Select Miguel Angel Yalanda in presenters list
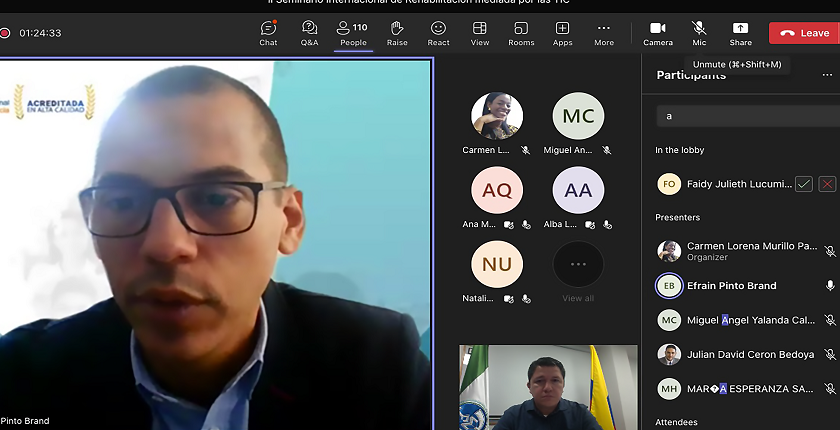This screenshot has height=430, width=840. point(747,320)
